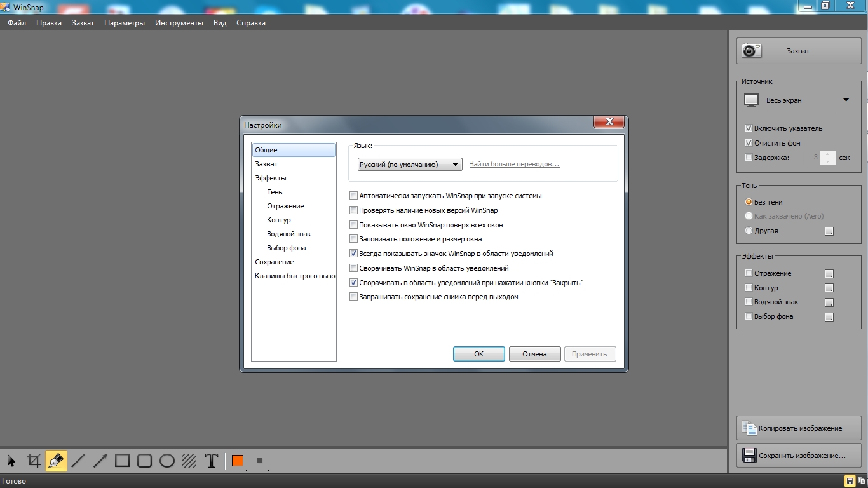Select the Arrow line tool
Screen dimensions: 868x488
tap(100, 461)
